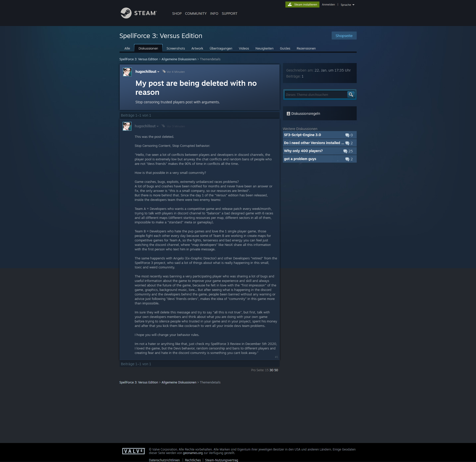Click the badge icon beside topic author name
This screenshot has width=476, height=462.
click(x=164, y=72)
